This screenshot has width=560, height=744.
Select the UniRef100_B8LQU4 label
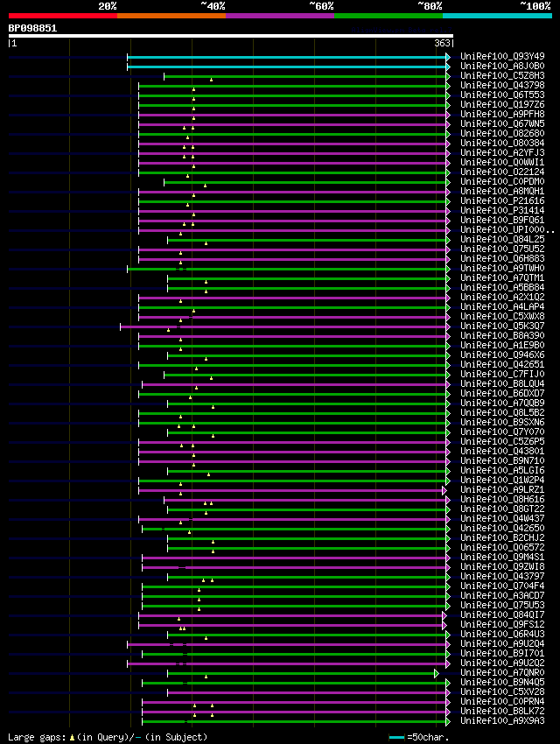502,384
